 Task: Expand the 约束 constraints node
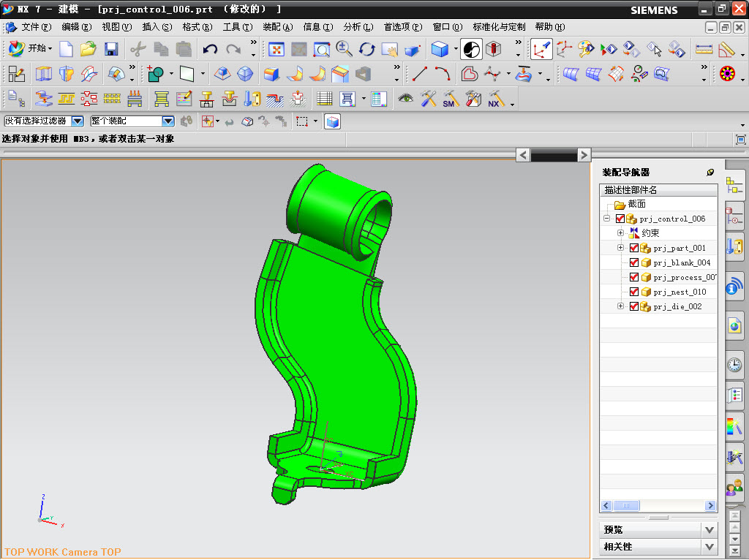pyautogui.click(x=620, y=233)
